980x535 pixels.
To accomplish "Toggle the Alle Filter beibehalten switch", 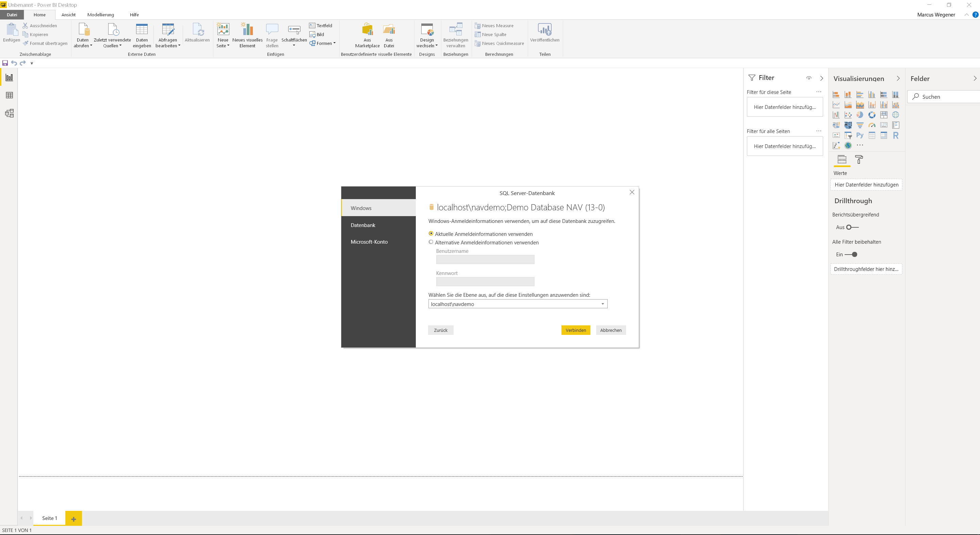I will 851,255.
